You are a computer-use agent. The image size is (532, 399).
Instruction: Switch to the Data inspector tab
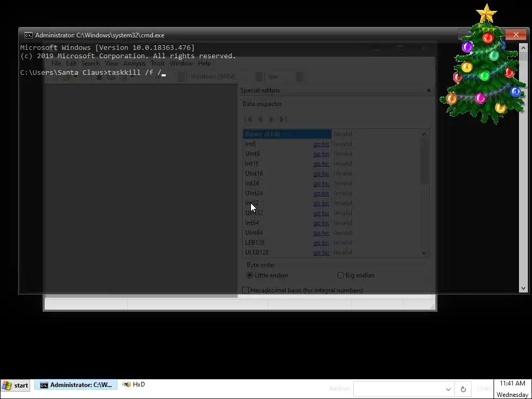[x=262, y=104]
